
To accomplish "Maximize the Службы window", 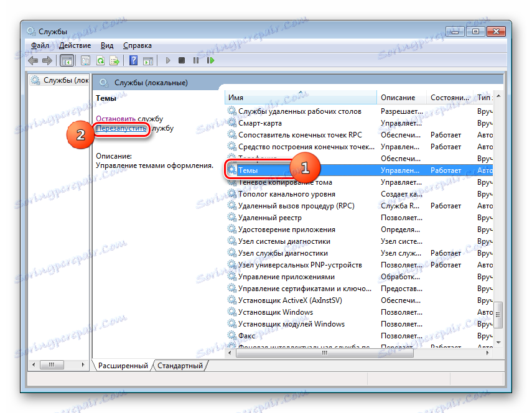I will (x=475, y=32).
